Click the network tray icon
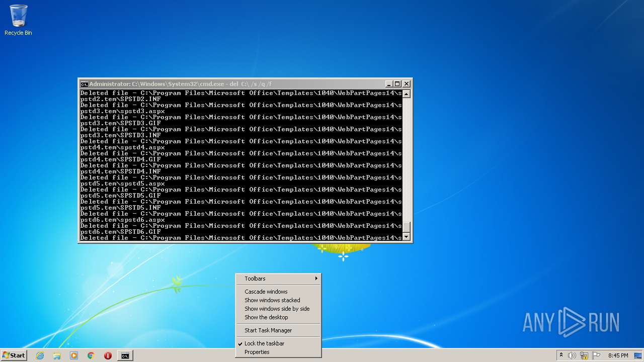The image size is (644, 362). [584, 355]
